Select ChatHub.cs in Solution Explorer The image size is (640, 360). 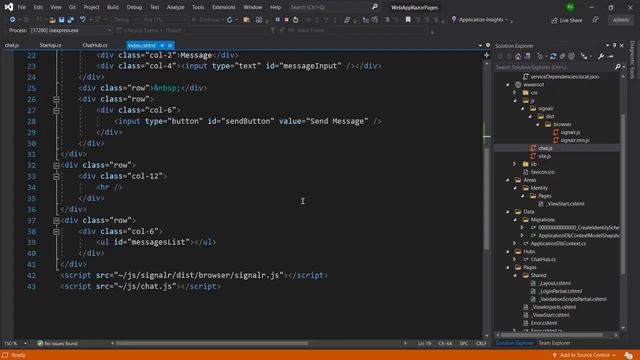(542, 259)
